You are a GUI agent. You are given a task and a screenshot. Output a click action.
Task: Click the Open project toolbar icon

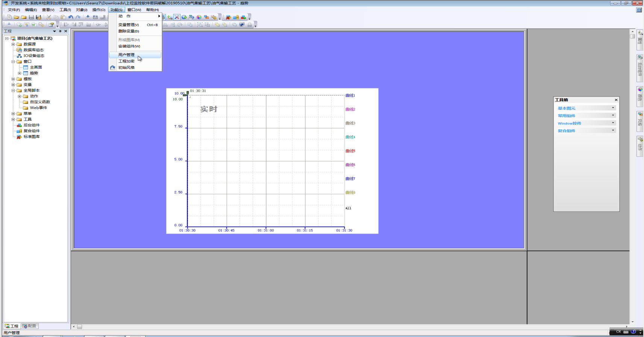[x=17, y=17]
